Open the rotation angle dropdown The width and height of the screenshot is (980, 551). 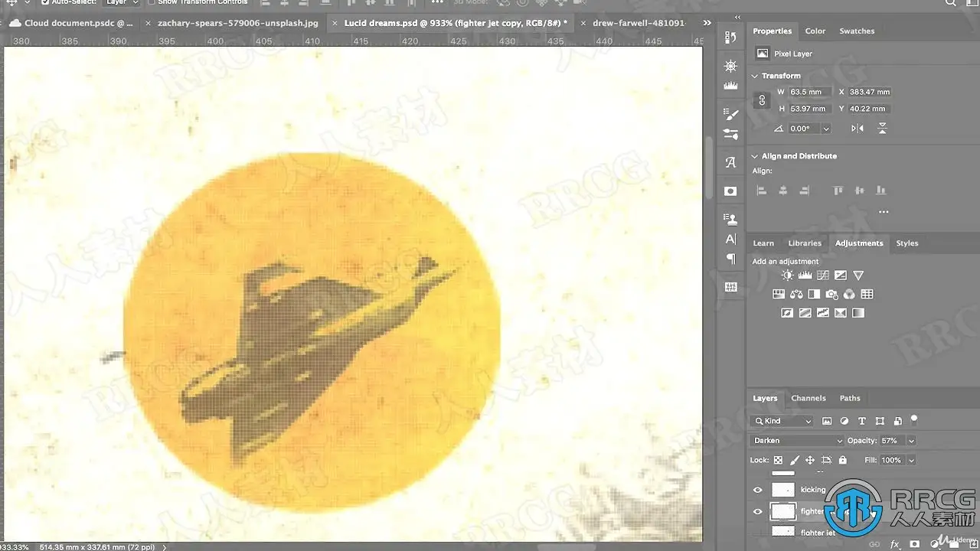pyautogui.click(x=825, y=129)
